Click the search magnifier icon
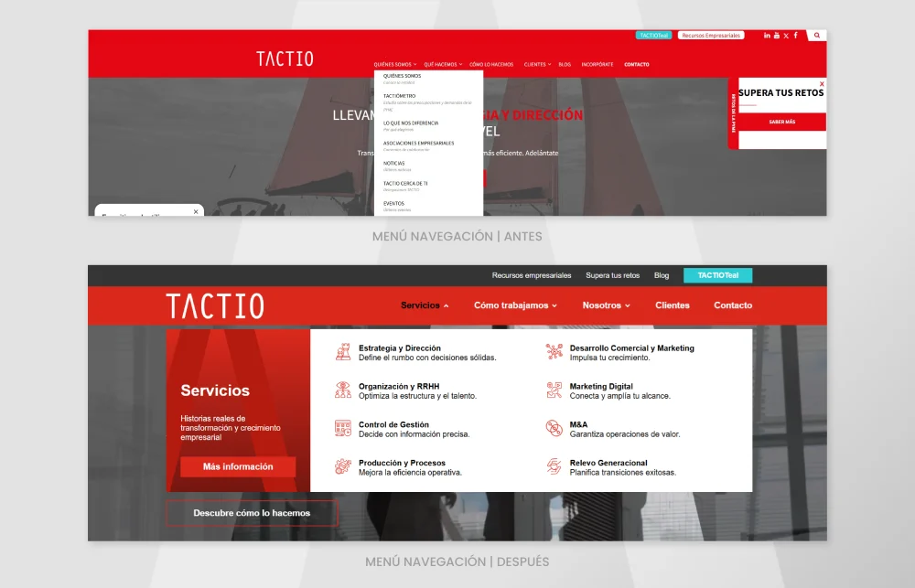The width and height of the screenshot is (915, 588). tap(817, 36)
